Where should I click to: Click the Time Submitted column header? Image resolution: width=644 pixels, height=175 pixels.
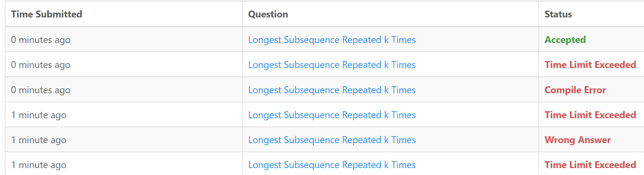(47, 14)
